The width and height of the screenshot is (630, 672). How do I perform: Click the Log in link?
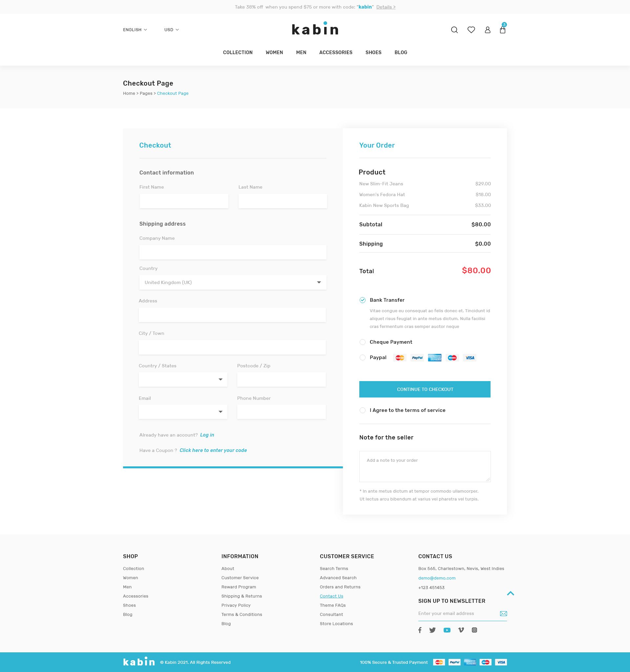point(207,435)
